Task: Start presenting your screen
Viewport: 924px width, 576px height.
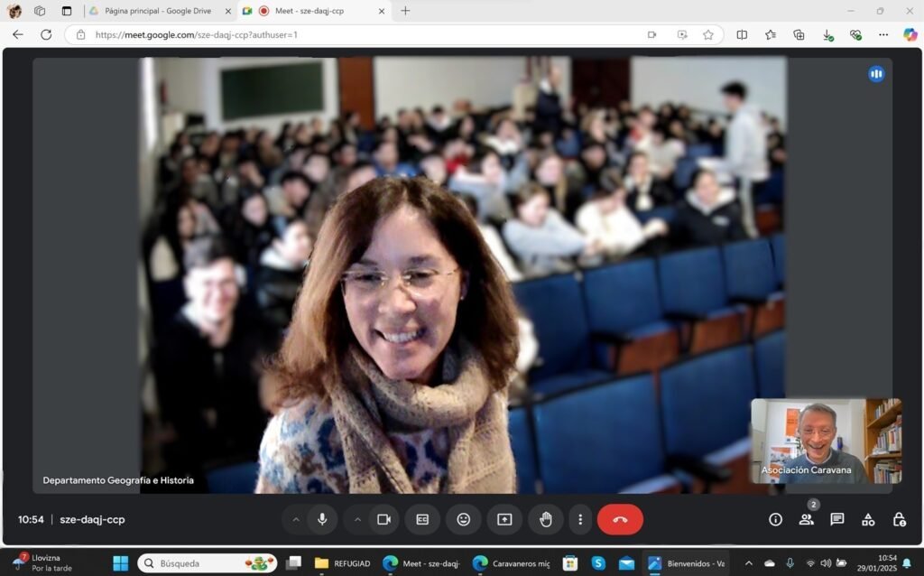Action: click(504, 519)
